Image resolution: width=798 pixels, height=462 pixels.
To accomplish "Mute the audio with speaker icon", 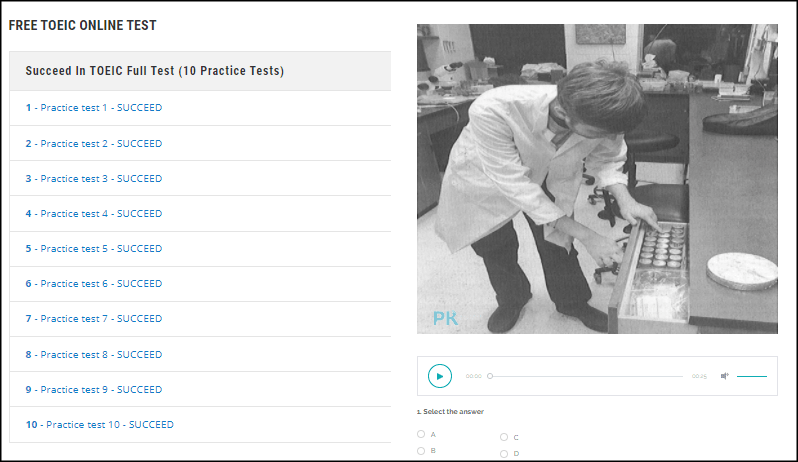I will (x=725, y=376).
